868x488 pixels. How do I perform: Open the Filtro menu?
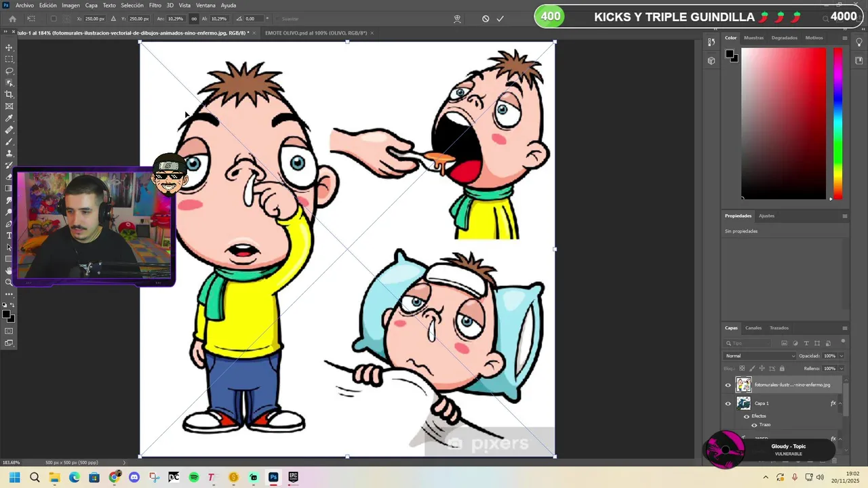point(155,5)
